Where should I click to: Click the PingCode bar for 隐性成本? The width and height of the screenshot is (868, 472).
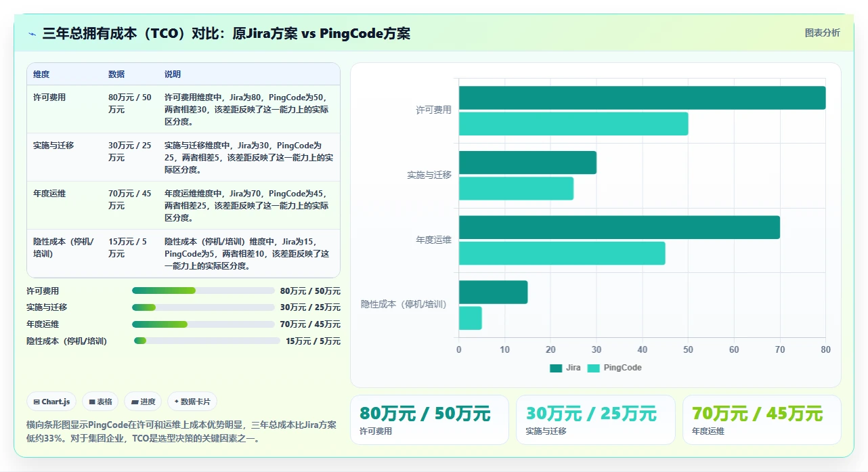click(x=471, y=318)
